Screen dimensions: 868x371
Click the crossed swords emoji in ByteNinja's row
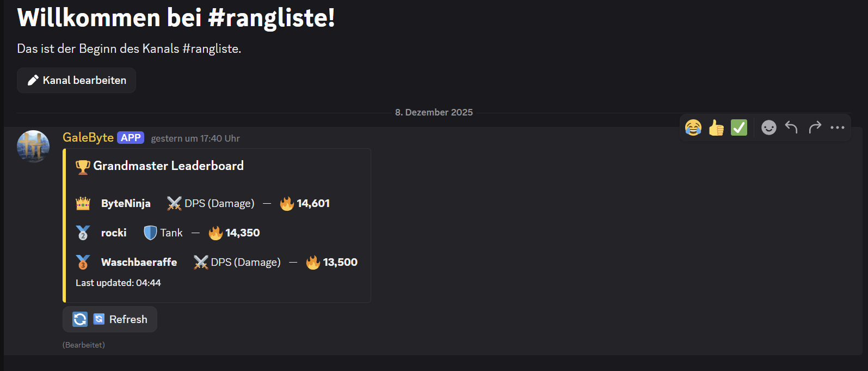174,204
